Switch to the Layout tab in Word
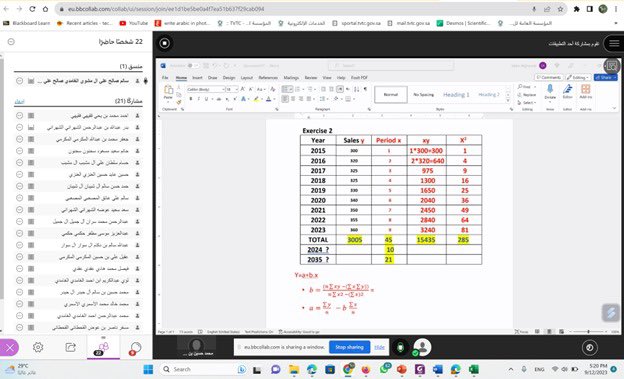Image resolution: width=624 pixels, height=379 pixels. (247, 78)
